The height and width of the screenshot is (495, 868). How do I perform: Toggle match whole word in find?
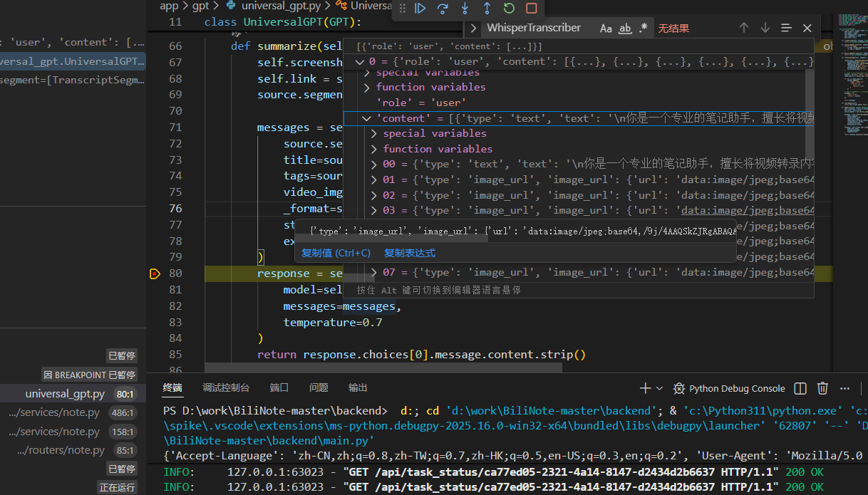pos(625,28)
